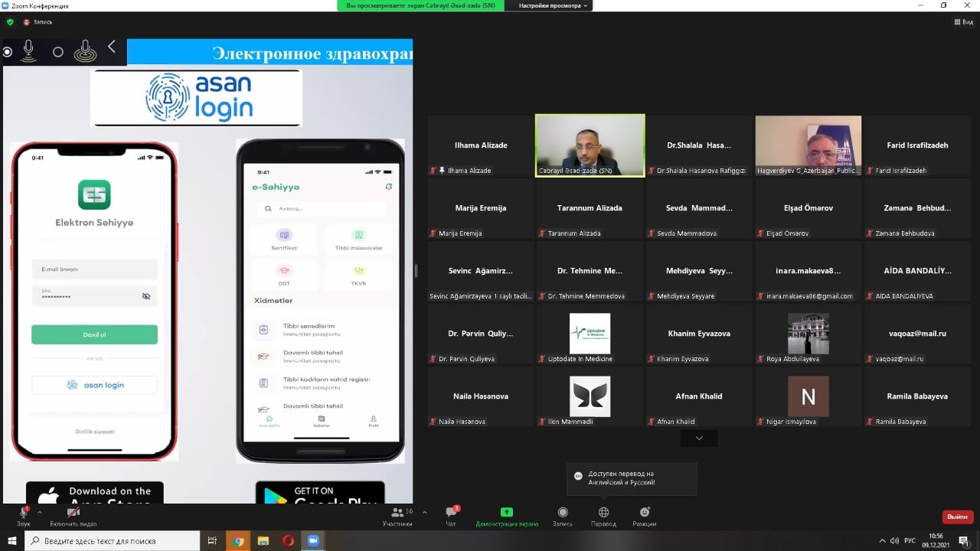Click the Gizlilik siyasəti link

95,432
